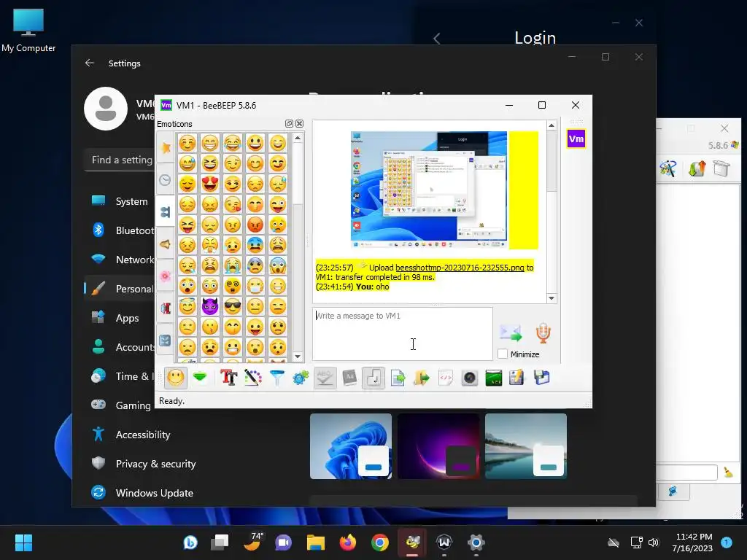This screenshot has width=747, height=560.
Task: Open the My Computer desktop icon
Action: [x=28, y=31]
